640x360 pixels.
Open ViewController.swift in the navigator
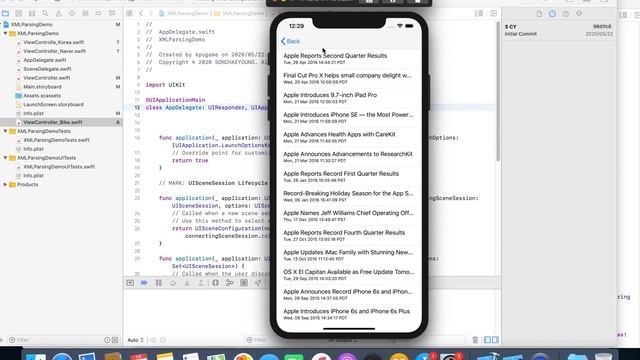47,78
